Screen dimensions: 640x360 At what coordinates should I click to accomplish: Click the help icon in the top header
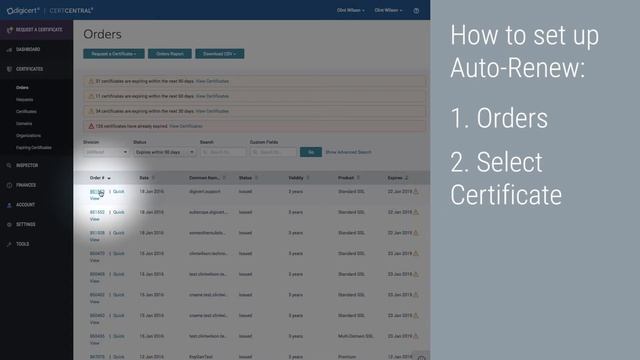[x=416, y=11]
